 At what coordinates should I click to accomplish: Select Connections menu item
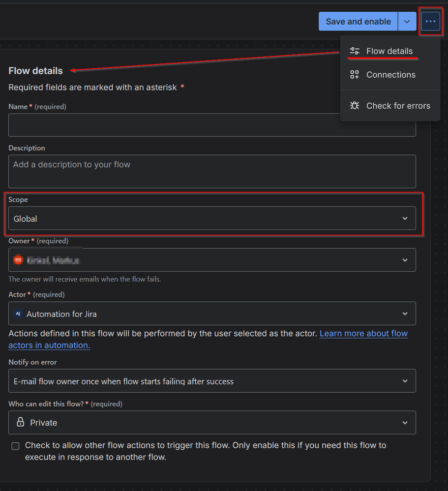pyautogui.click(x=390, y=75)
